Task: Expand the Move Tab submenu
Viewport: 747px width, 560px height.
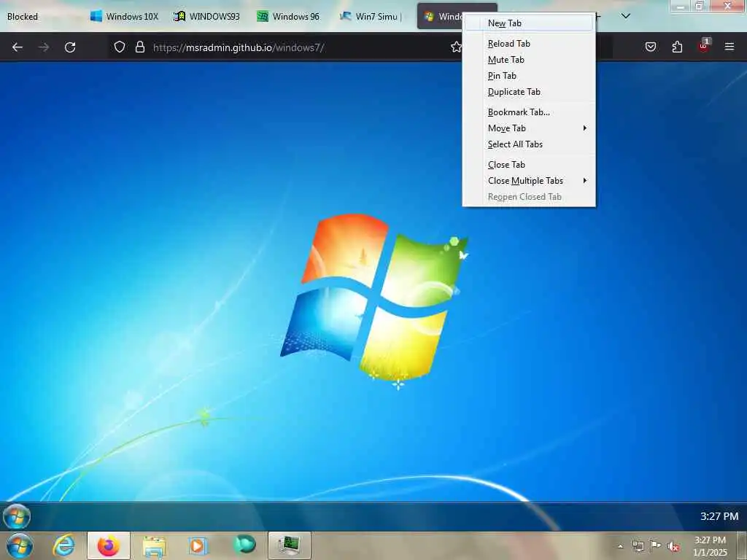Action: click(x=529, y=128)
